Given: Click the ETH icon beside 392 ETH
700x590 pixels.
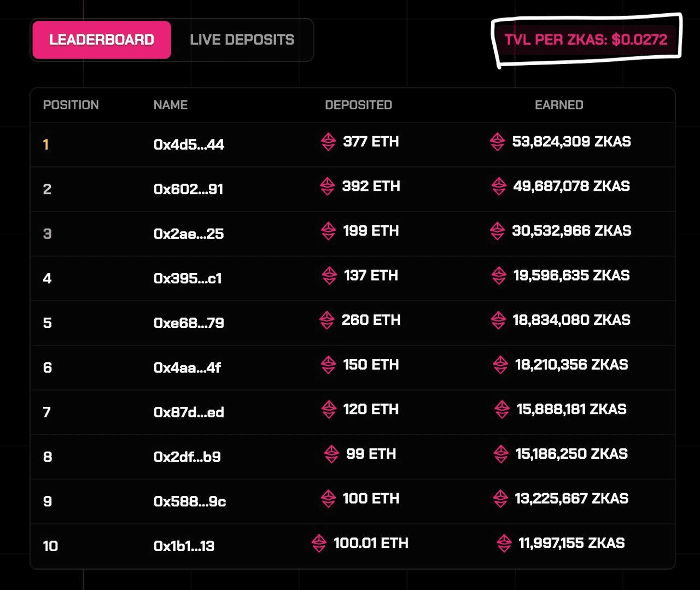Looking at the screenshot, I should click(x=327, y=186).
